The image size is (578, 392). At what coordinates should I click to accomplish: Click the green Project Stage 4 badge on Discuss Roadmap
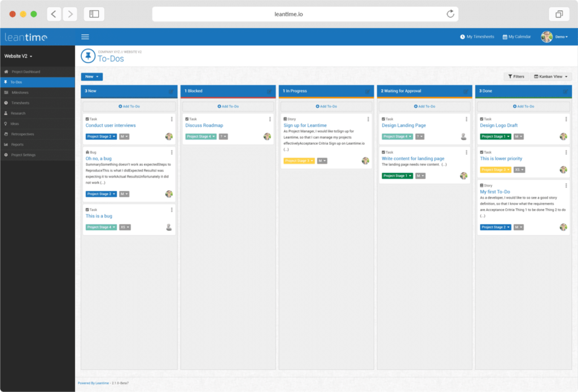[200, 136]
